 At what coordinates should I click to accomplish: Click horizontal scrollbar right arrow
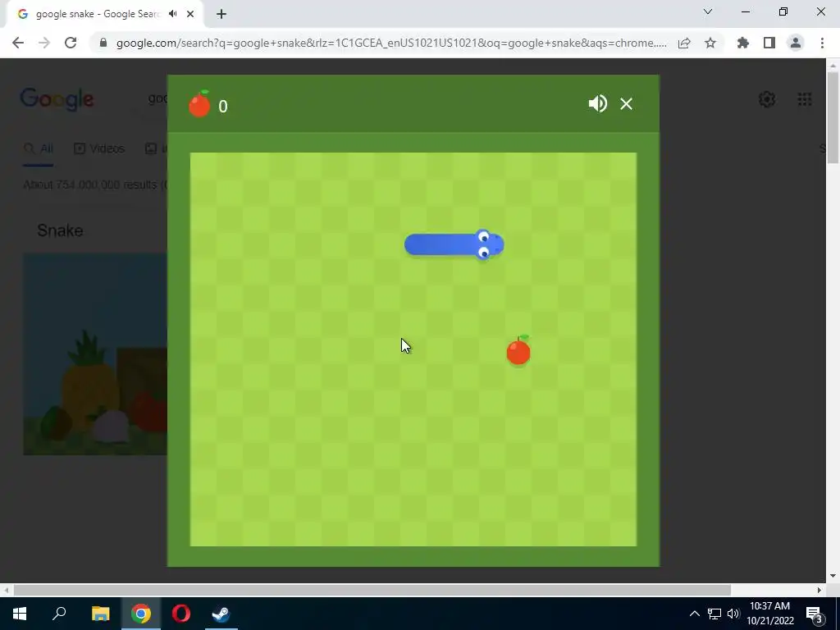[x=819, y=590]
